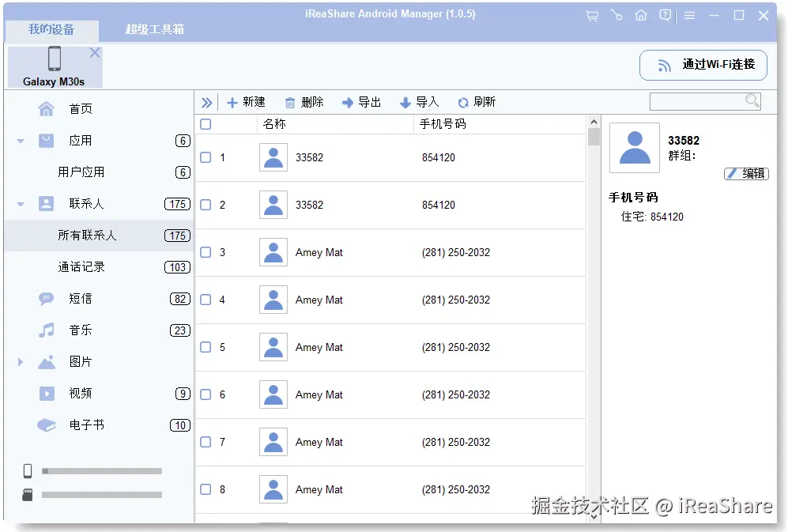Open the help question mark icon
Viewport: 788px width, 532px height.
[x=665, y=16]
